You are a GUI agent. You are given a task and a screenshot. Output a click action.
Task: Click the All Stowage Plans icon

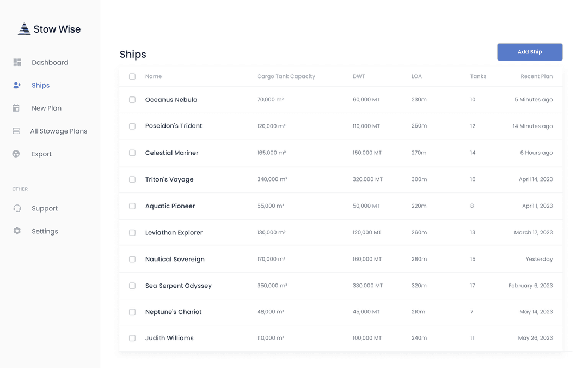click(x=16, y=131)
